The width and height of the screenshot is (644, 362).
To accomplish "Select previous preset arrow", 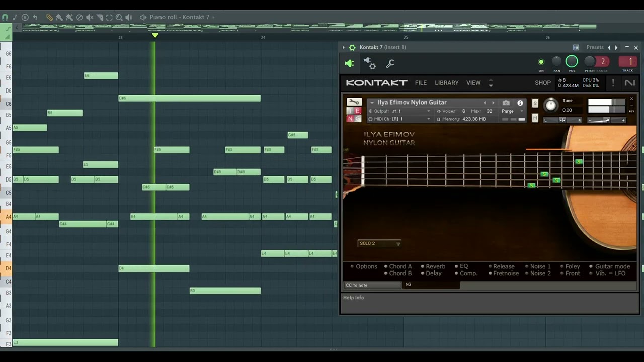I will pyautogui.click(x=609, y=47).
